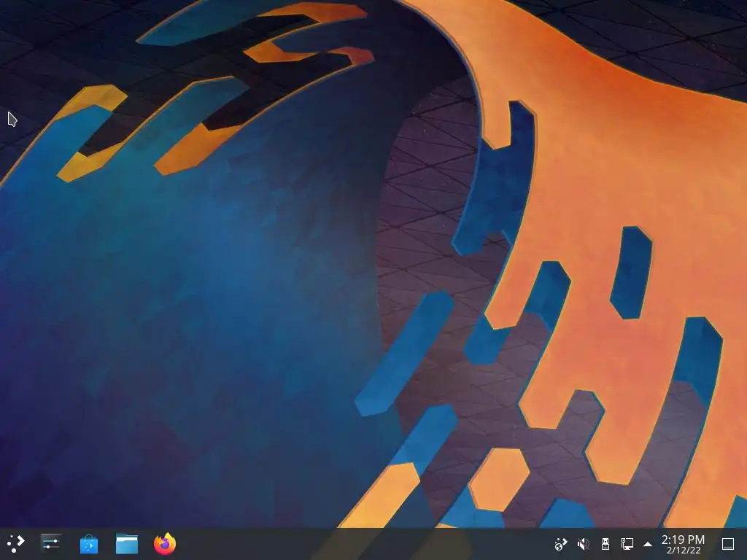
Task: Click the Show Desktop button
Action: point(728,544)
